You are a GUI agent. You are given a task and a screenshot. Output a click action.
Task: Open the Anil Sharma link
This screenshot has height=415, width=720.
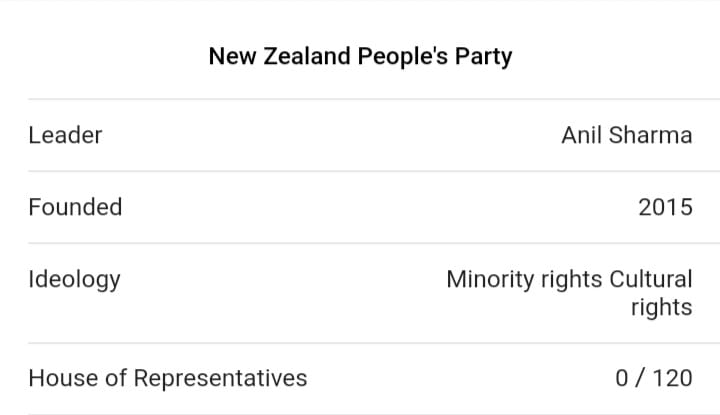click(626, 135)
